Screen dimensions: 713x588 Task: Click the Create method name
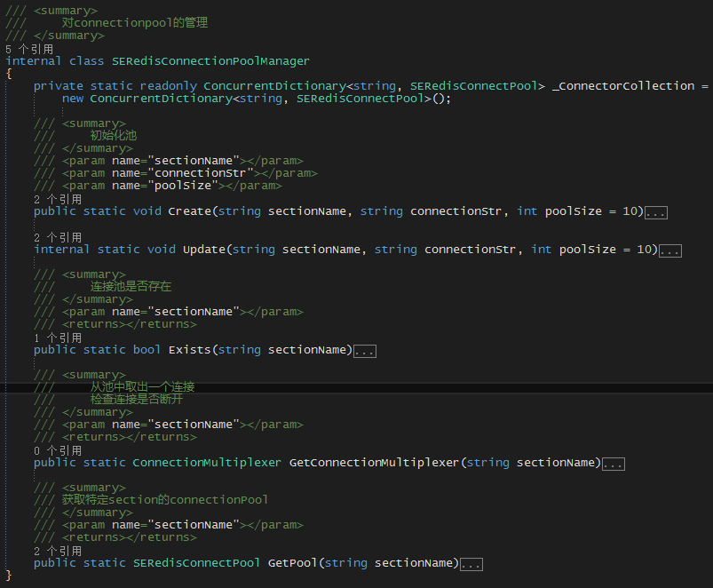[x=190, y=211]
